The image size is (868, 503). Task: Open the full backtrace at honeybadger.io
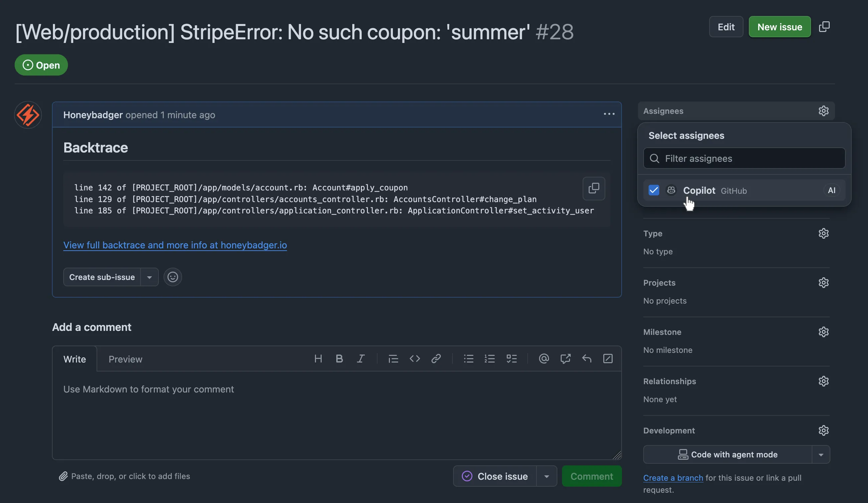tap(175, 245)
